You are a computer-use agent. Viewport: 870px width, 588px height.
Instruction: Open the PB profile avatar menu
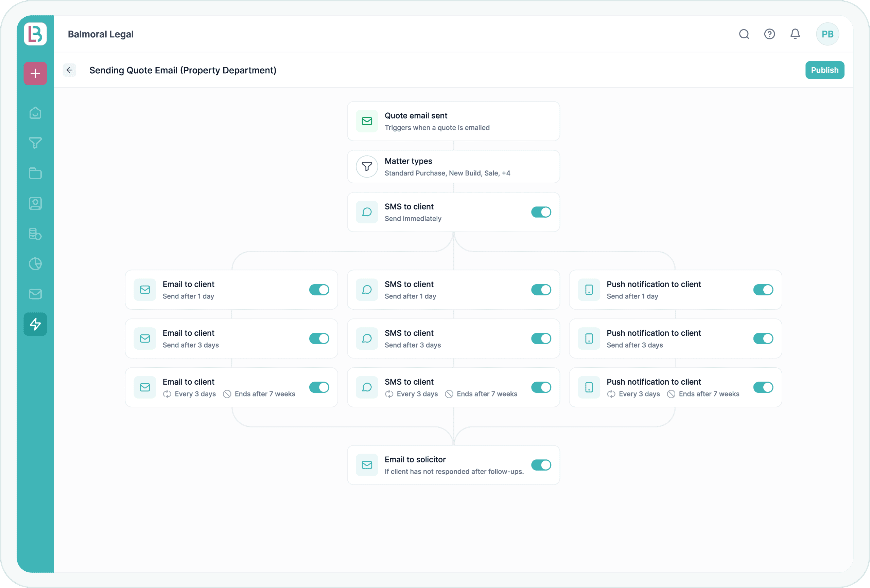tap(827, 34)
